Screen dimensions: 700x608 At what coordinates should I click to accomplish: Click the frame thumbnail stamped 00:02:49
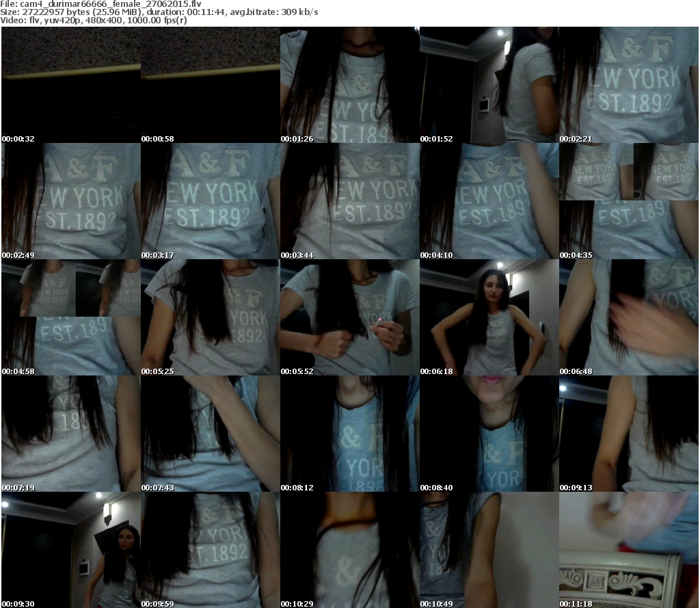point(71,201)
